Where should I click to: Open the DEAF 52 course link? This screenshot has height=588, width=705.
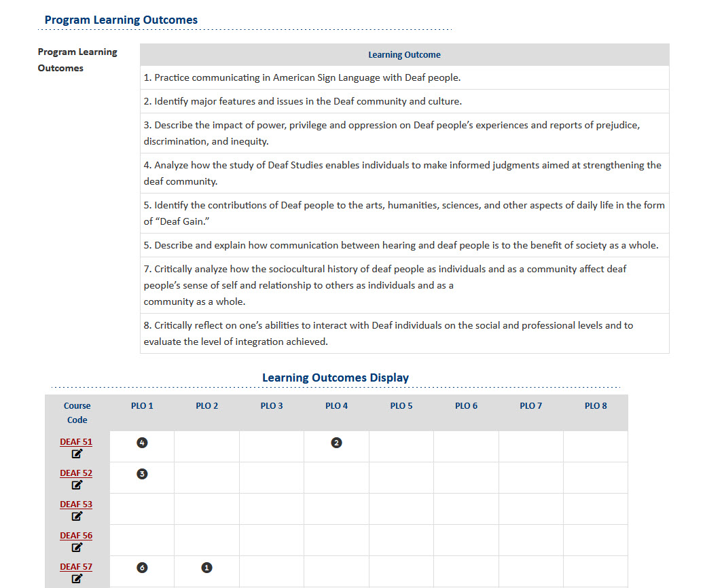coord(76,473)
